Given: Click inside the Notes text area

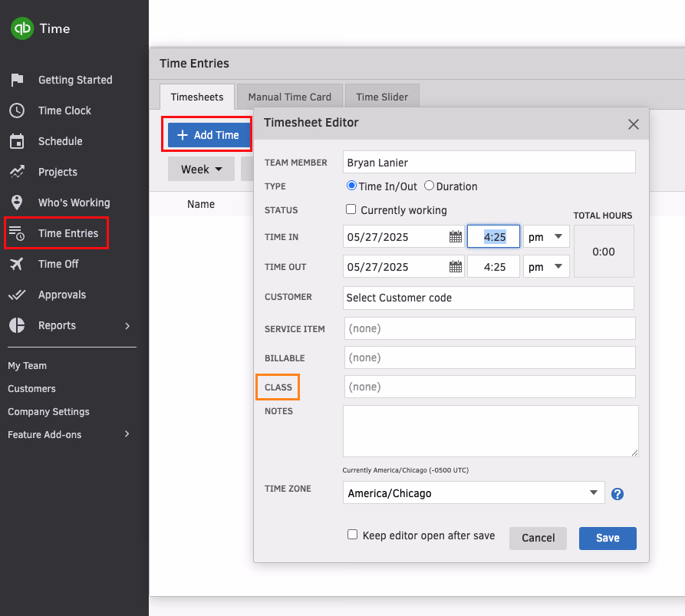Looking at the screenshot, I should [x=491, y=431].
